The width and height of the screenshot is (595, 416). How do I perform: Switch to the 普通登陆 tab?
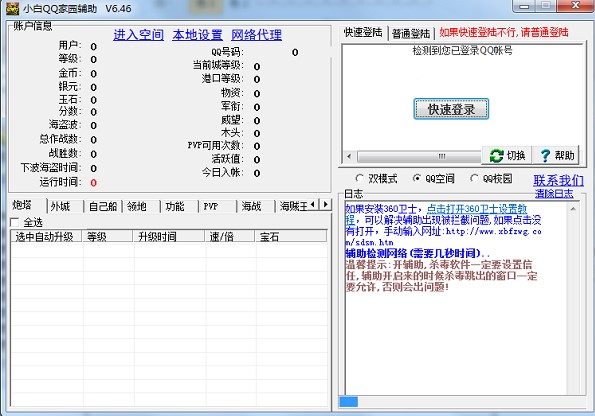point(411,33)
